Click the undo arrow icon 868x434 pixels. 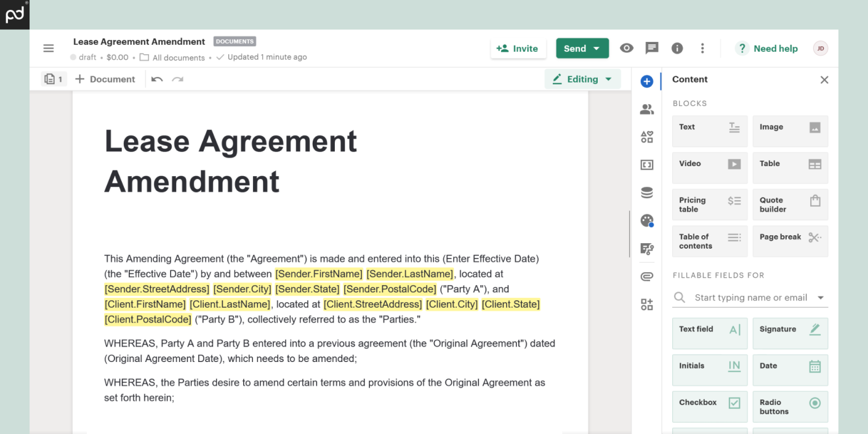[157, 79]
